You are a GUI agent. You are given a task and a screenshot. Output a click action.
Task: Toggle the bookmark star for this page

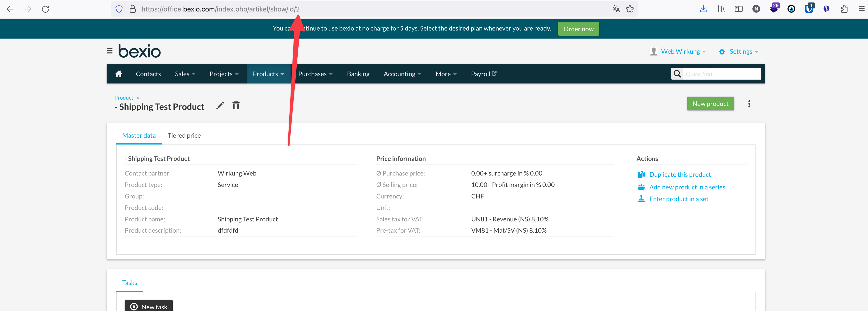point(630,9)
